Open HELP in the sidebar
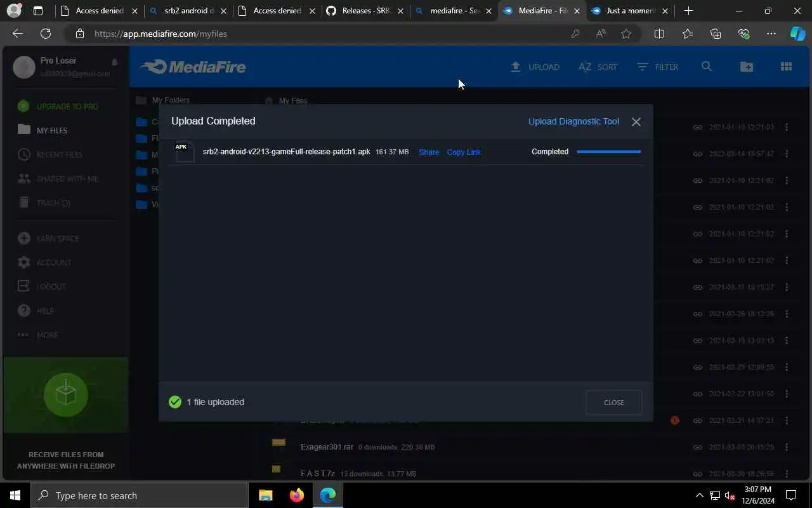Image resolution: width=812 pixels, height=508 pixels. [x=36, y=311]
